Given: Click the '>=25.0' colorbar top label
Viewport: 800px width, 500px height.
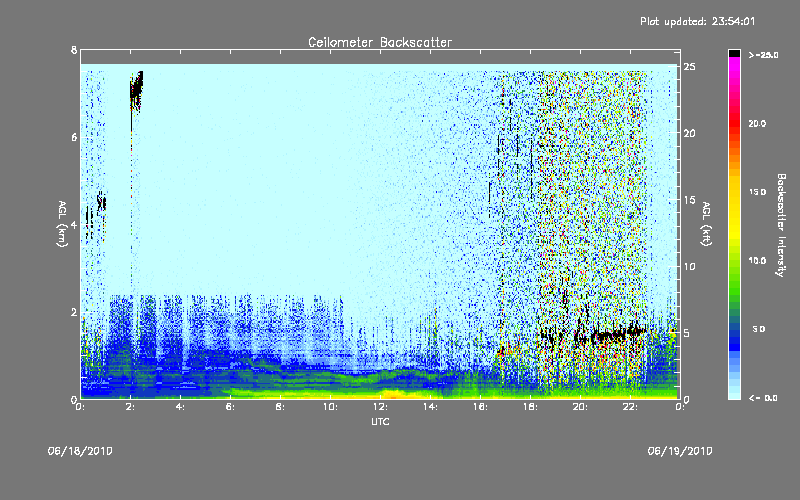Looking at the screenshot, I should click(x=763, y=55).
